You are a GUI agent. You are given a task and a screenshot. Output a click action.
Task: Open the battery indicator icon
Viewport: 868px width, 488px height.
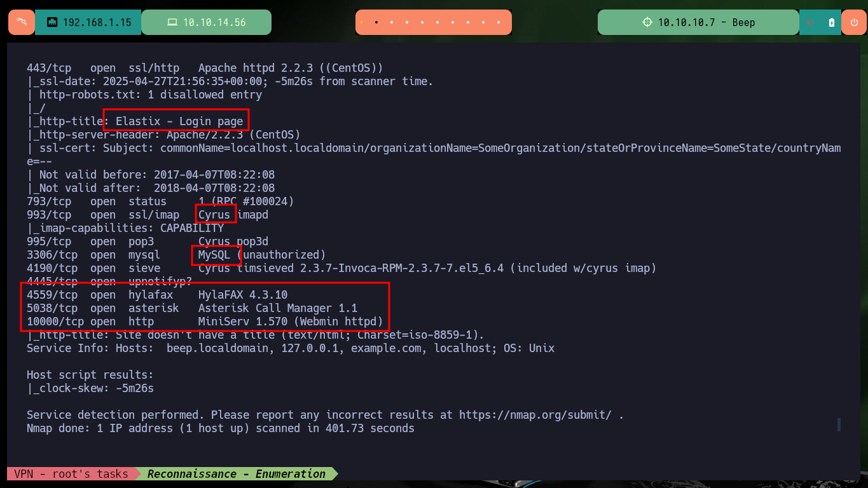[x=831, y=22]
